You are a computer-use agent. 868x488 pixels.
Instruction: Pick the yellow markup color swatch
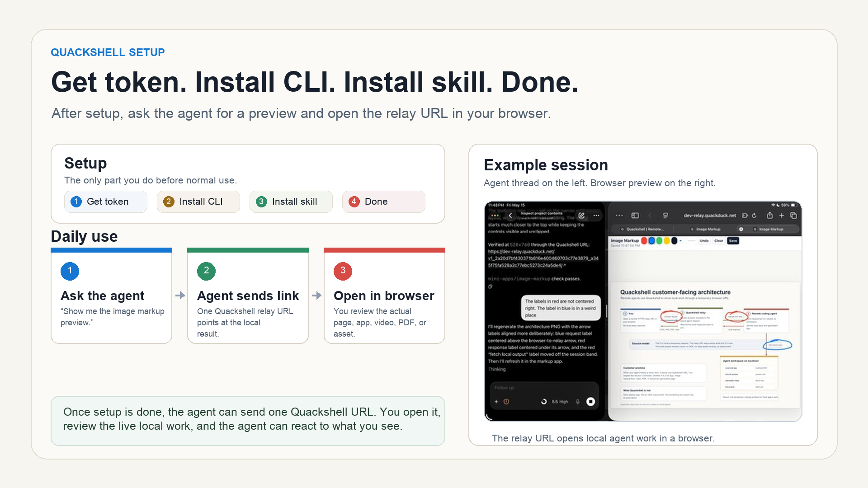pyautogui.click(x=667, y=241)
